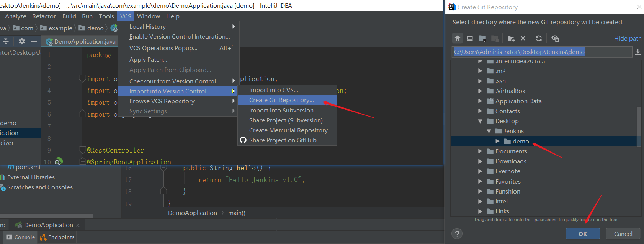Click the Delete (X) icon in dialog toolbar
The width and height of the screenshot is (644, 244).
[523, 38]
